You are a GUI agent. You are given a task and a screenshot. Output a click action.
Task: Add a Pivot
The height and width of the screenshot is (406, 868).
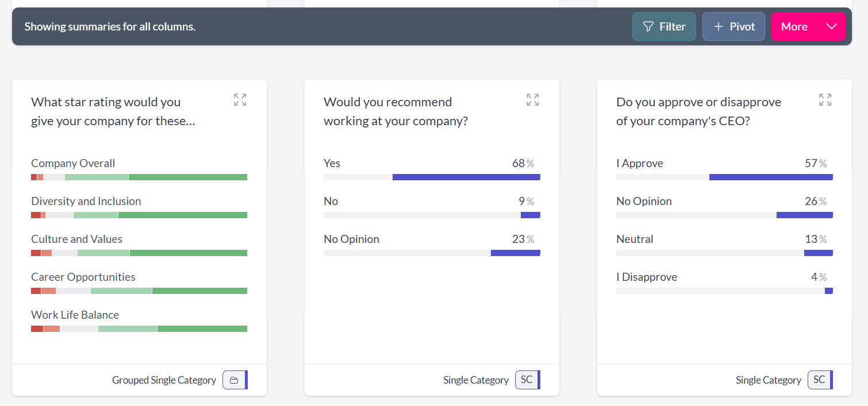[x=733, y=26]
